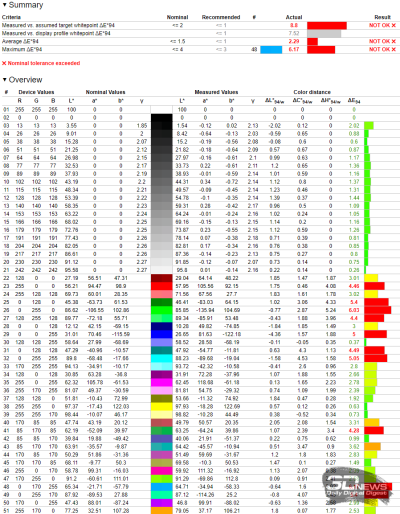The image size is (400, 514).
Task: Click the red ΔE bar for row 26
Action: (378, 310)
